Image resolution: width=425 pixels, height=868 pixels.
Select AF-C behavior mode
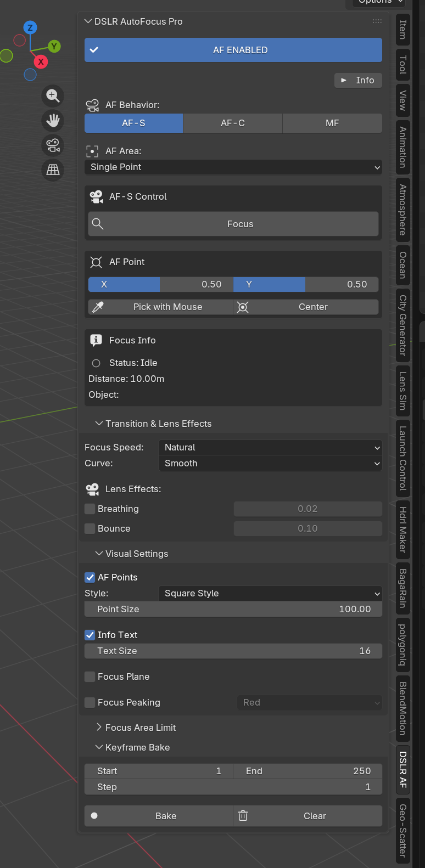click(x=233, y=123)
